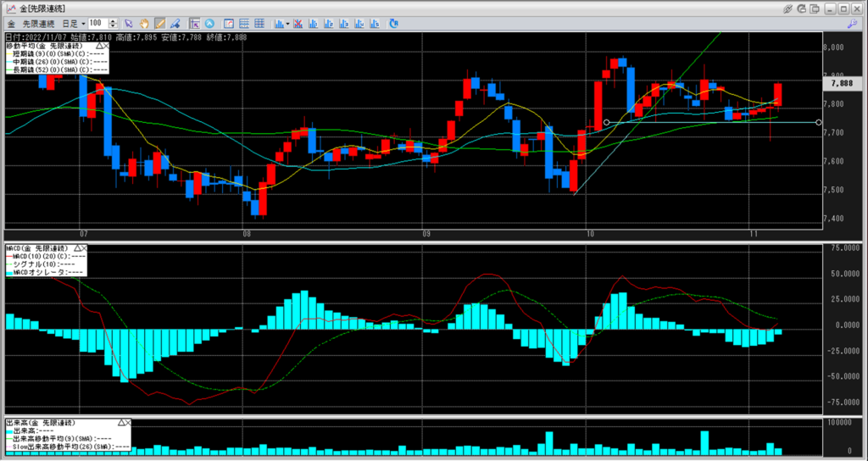Click the duplicate window icon in title bar
The height and width of the screenshot is (461, 868).
click(815, 8)
